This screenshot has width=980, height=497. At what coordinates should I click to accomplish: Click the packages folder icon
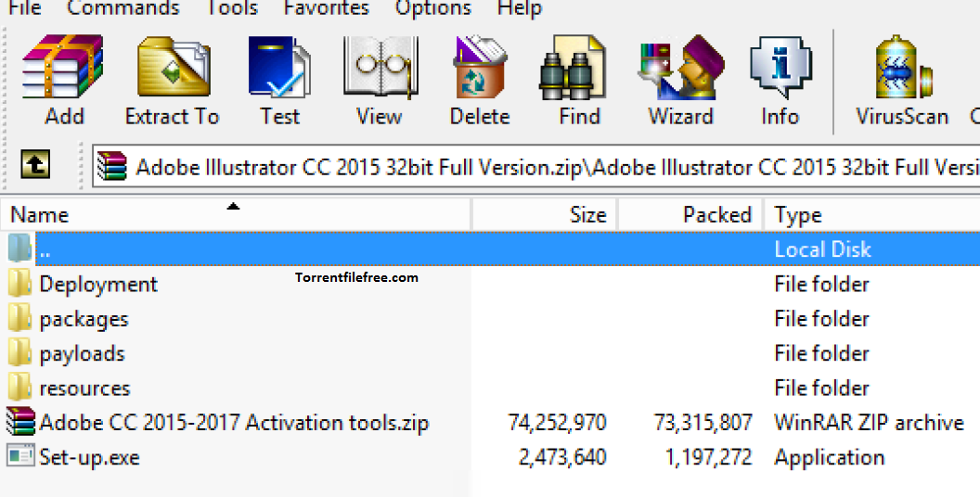click(x=19, y=318)
